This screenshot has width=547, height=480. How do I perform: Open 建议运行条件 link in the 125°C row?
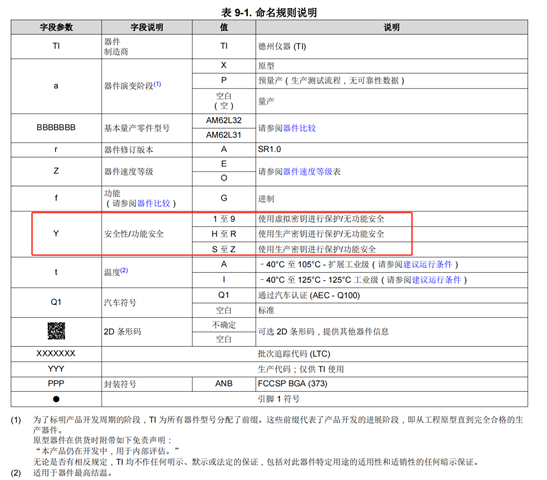436,280
